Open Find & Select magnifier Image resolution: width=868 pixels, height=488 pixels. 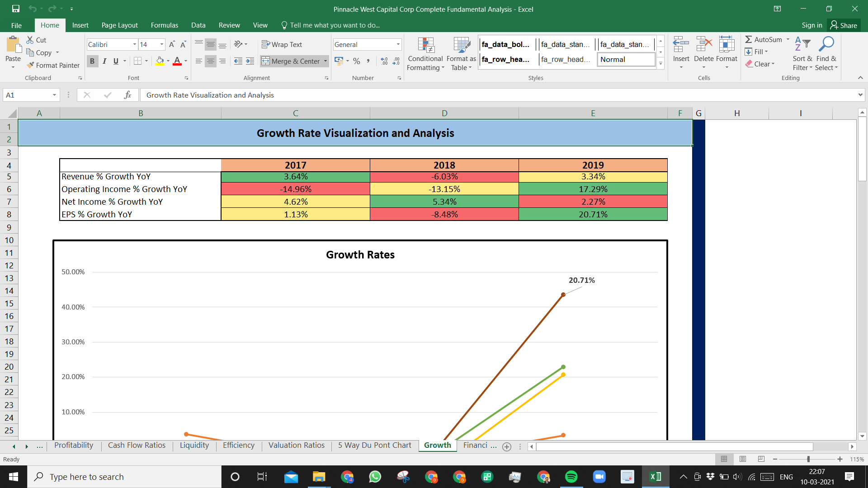pyautogui.click(x=826, y=54)
